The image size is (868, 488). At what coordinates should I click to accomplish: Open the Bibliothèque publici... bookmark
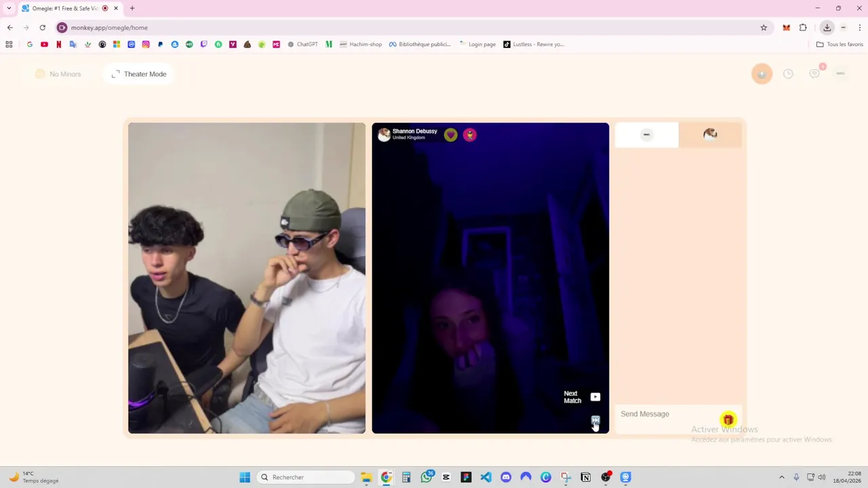[x=420, y=44]
